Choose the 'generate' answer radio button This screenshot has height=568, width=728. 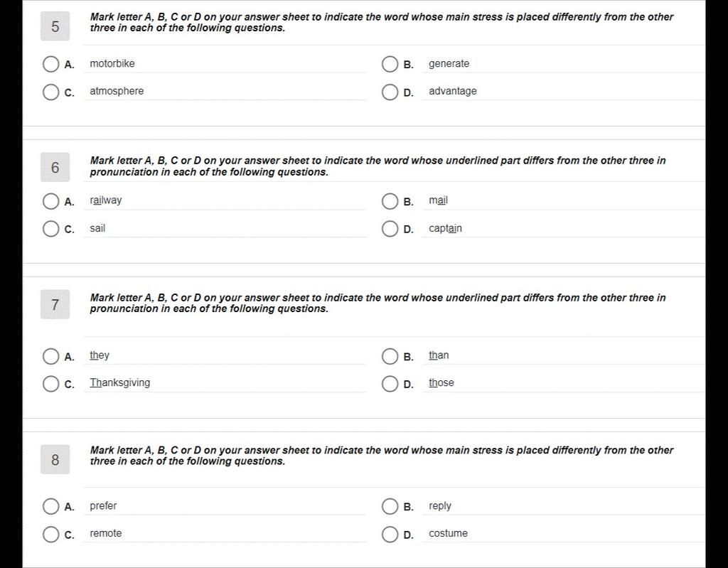(390, 64)
